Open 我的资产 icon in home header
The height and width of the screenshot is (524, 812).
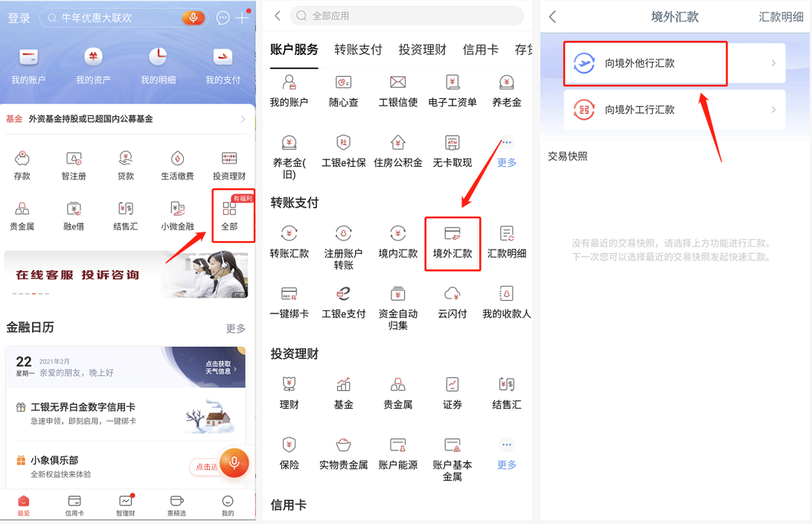tap(93, 57)
